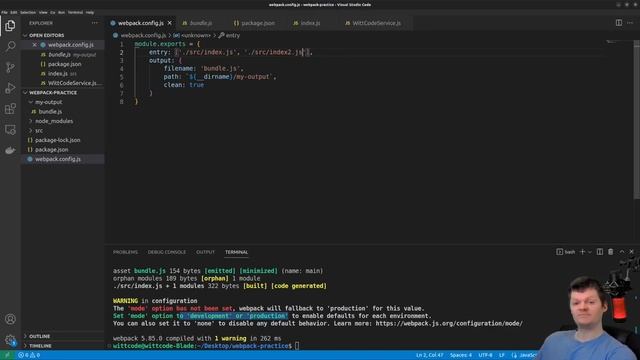
Task: Close the terminal panel
Action: click(x=631, y=252)
